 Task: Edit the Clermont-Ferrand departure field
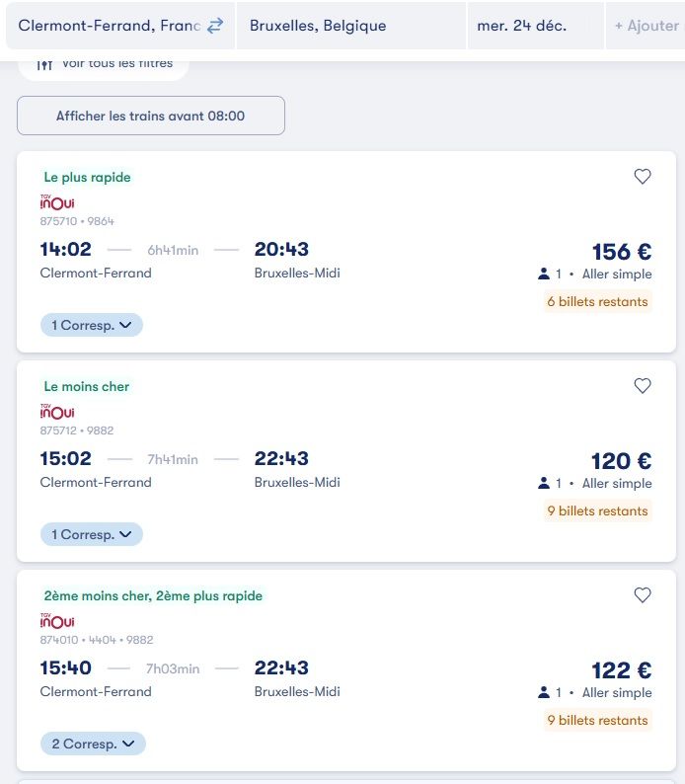pos(109,26)
